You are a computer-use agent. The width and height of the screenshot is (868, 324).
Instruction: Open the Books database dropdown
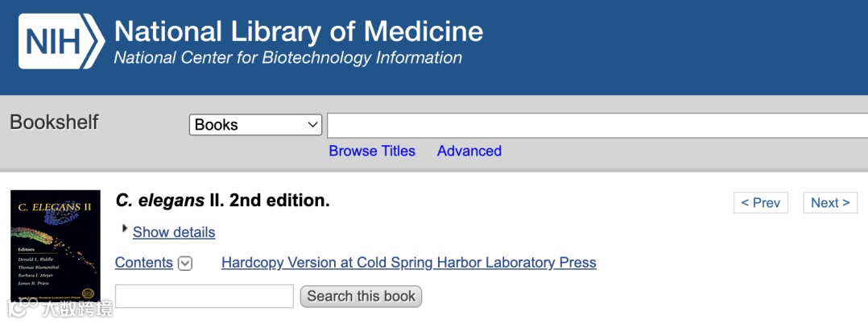tap(256, 125)
